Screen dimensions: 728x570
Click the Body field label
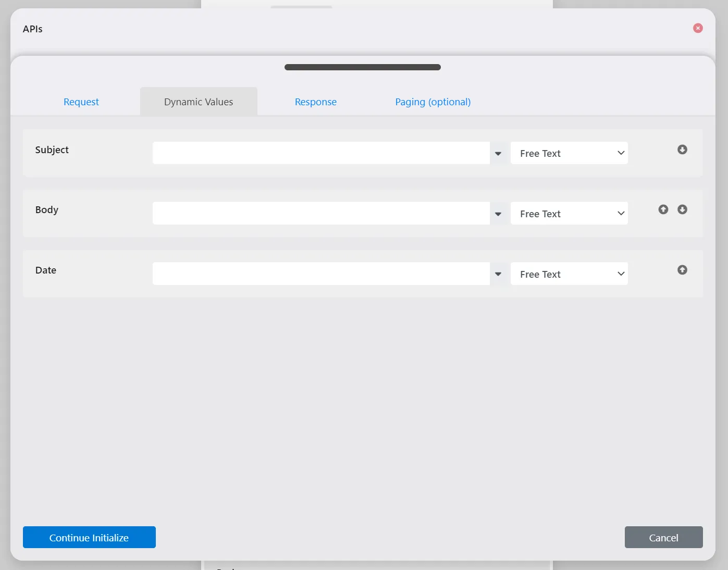47,210
